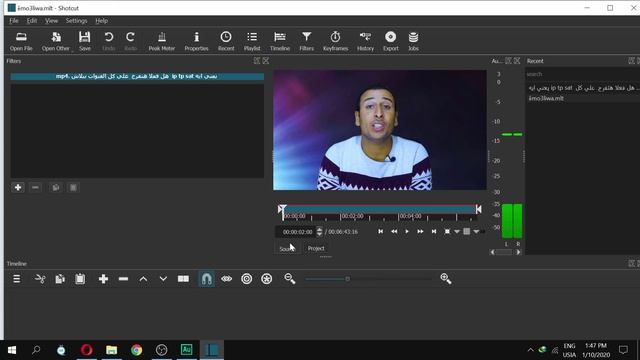Skip to the start of the clip

[380, 231]
